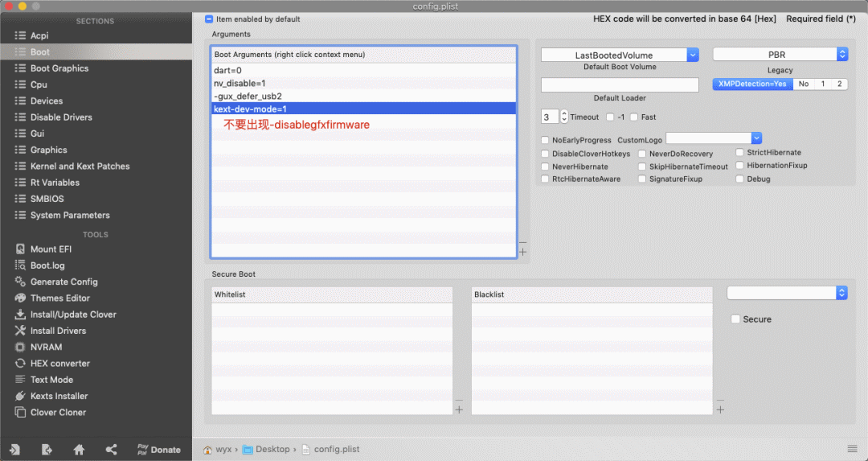The image size is (868, 461).
Task: Open the Boot.log viewer icon
Action: [20, 265]
